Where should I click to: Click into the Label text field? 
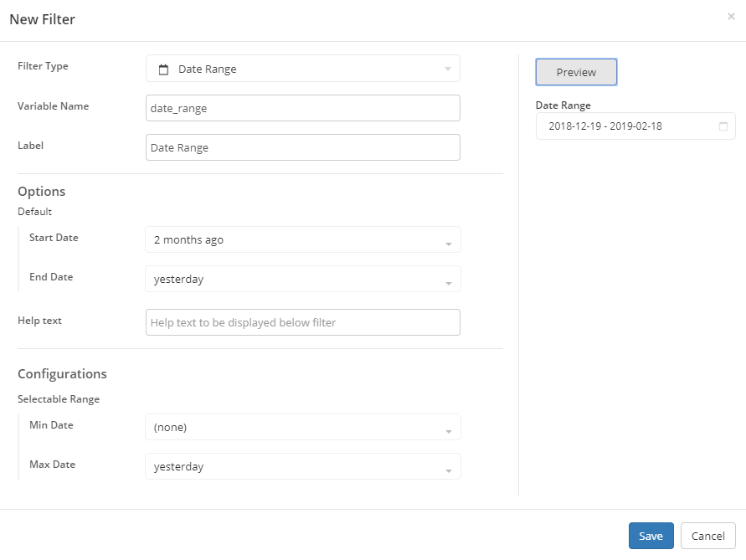pyautogui.click(x=302, y=147)
